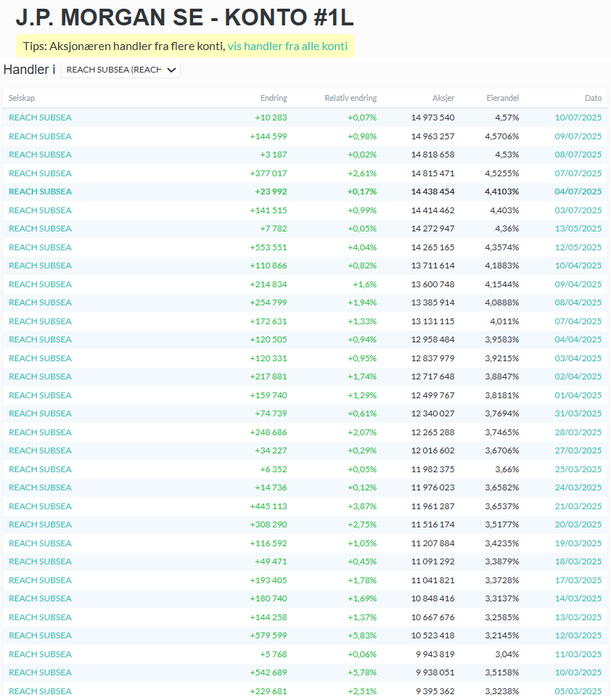Select the change value +553 551
611x700 pixels.
coord(268,247)
